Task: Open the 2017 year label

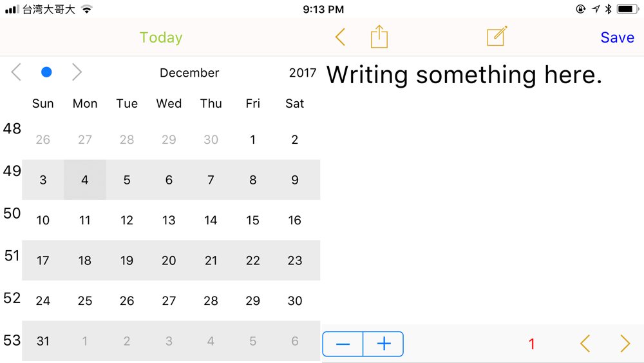Action: point(303,73)
